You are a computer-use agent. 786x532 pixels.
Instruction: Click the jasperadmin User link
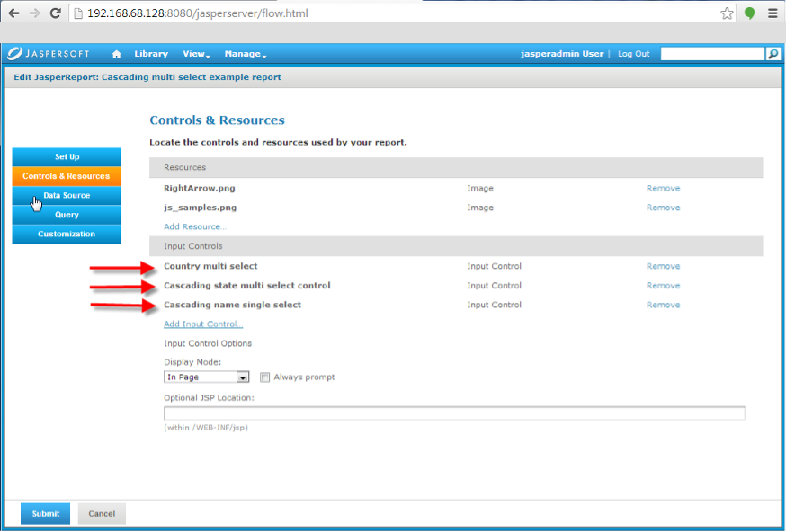pyautogui.click(x=562, y=54)
